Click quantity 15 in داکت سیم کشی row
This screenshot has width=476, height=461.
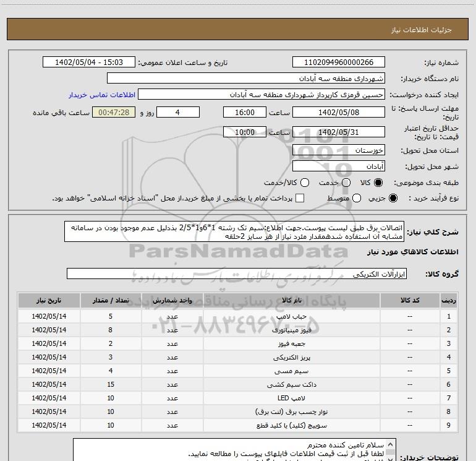pos(111,384)
